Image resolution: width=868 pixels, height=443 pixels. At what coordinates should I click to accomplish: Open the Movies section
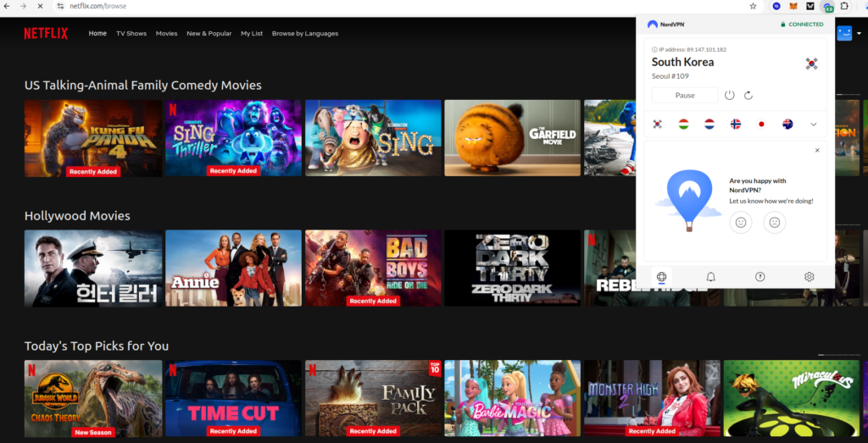click(167, 33)
